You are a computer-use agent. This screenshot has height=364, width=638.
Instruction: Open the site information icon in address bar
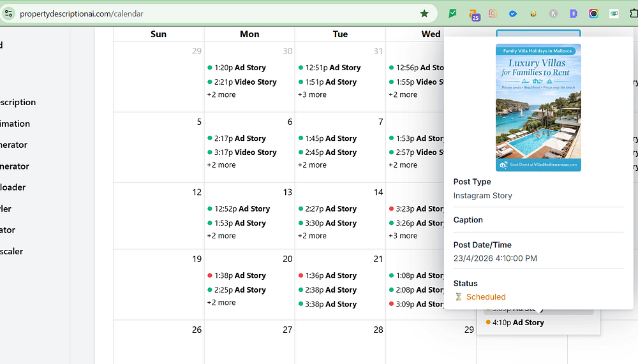9,13
